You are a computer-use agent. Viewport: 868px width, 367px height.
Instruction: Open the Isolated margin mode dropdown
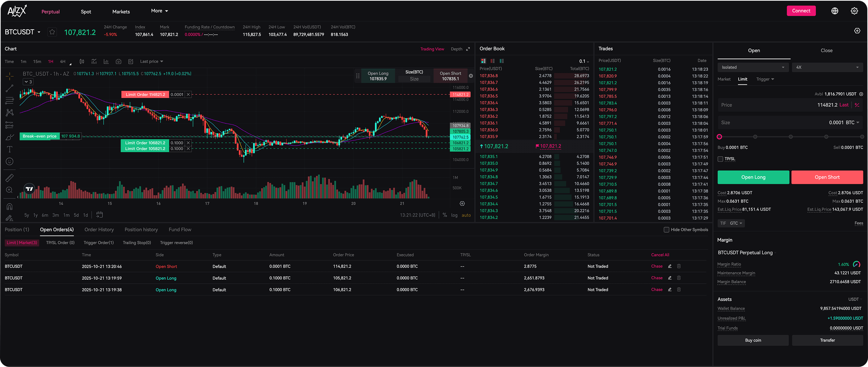tap(753, 67)
